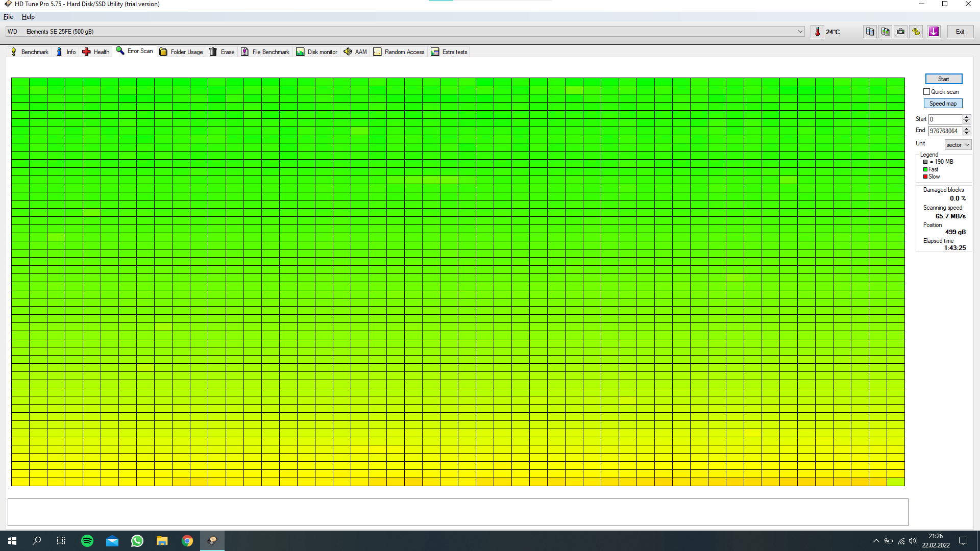980x551 pixels.
Task: Click the last block in scan map
Action: (895, 482)
